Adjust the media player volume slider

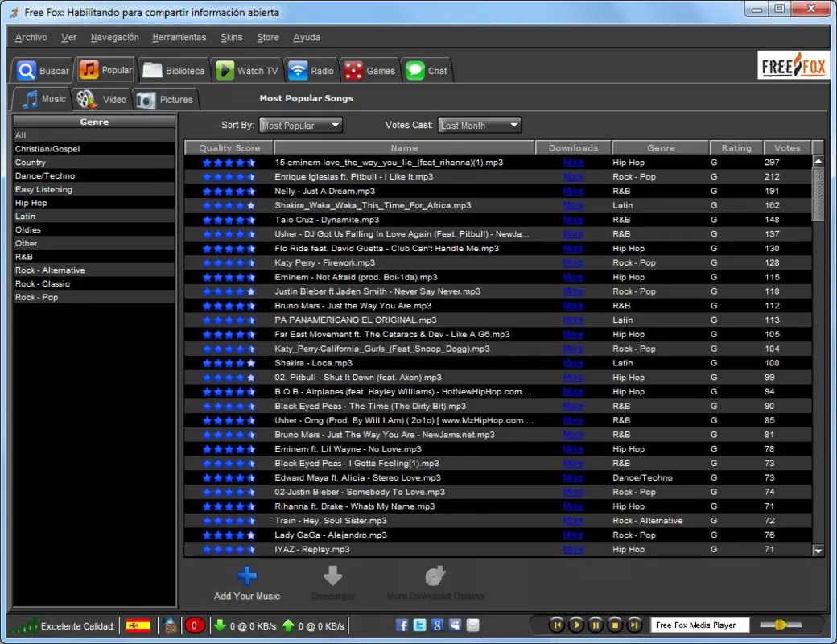pyautogui.click(x=781, y=625)
